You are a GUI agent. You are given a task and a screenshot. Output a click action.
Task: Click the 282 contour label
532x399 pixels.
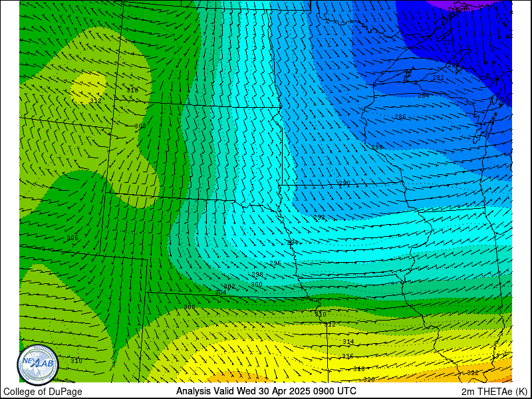438,78
